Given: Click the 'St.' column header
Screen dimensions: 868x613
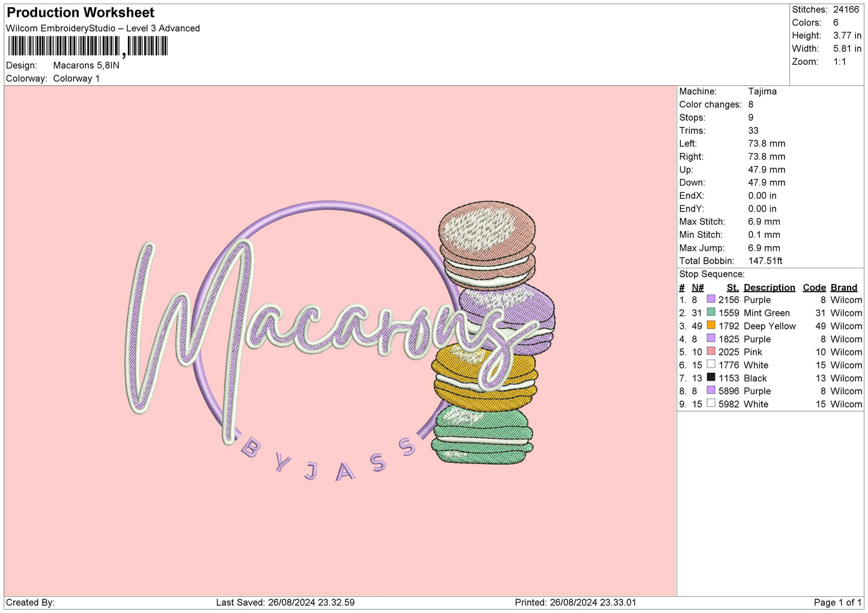Looking at the screenshot, I should tap(732, 288).
